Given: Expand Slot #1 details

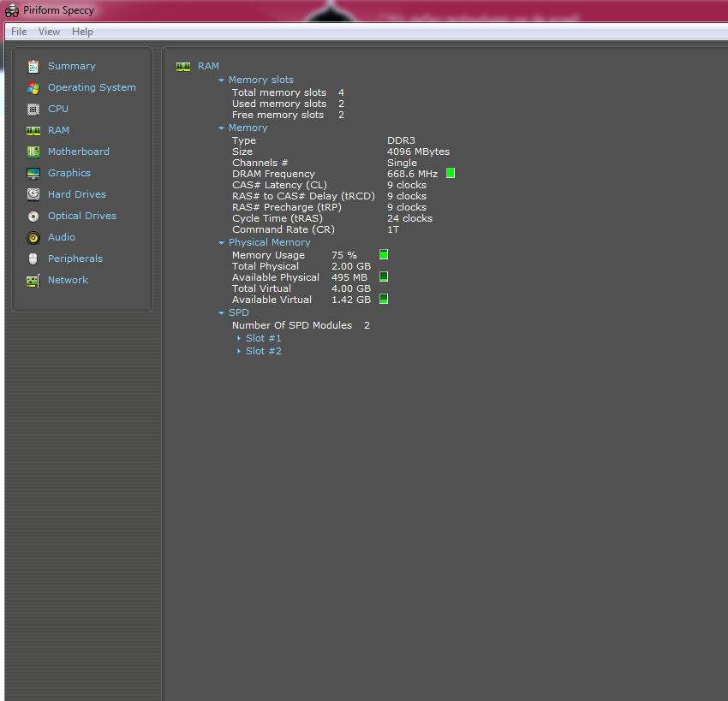Looking at the screenshot, I should click(x=239, y=338).
